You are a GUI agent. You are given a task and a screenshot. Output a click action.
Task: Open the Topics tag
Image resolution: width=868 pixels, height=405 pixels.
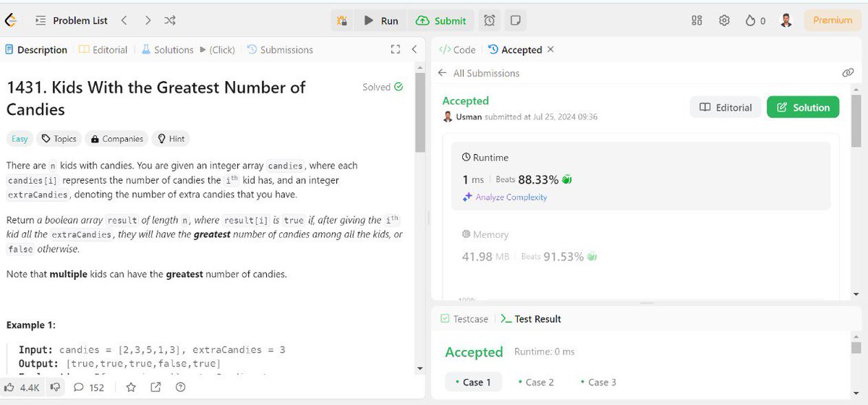tap(59, 139)
